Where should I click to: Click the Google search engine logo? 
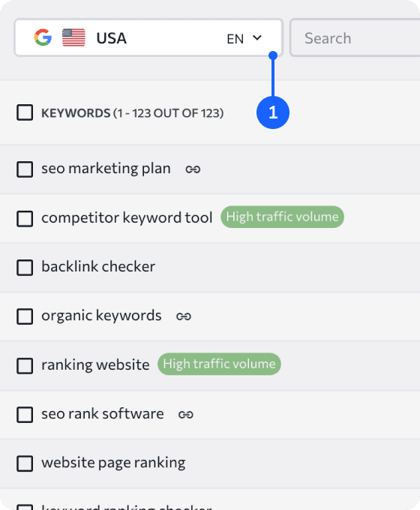(x=43, y=37)
